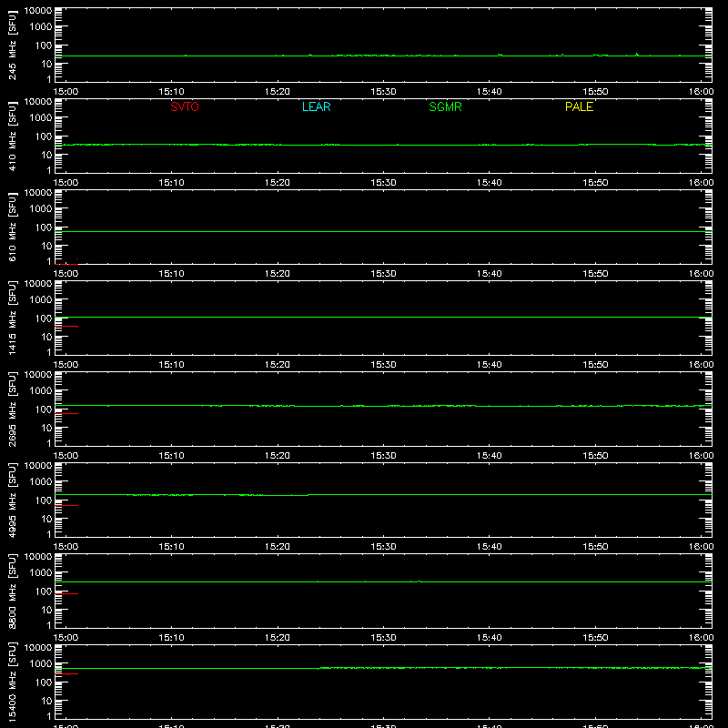Click the 10000 tick on 4995 MHz axis
728x728 pixels.
coord(38,466)
